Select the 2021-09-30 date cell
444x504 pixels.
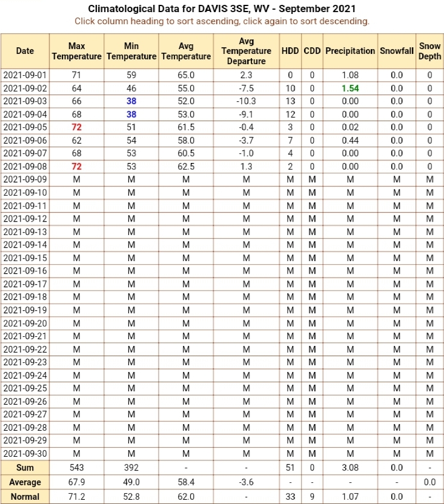coord(25,454)
